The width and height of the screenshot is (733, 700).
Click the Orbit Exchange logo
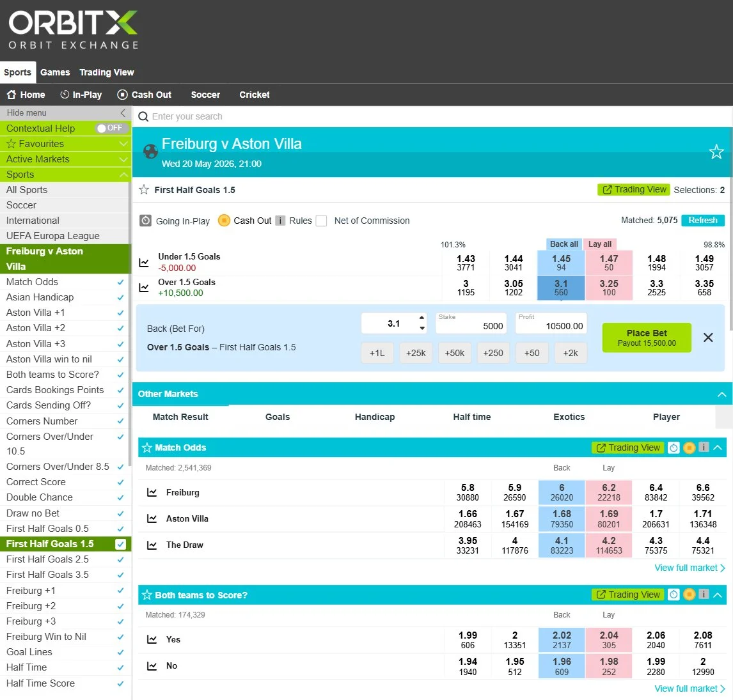(x=74, y=30)
